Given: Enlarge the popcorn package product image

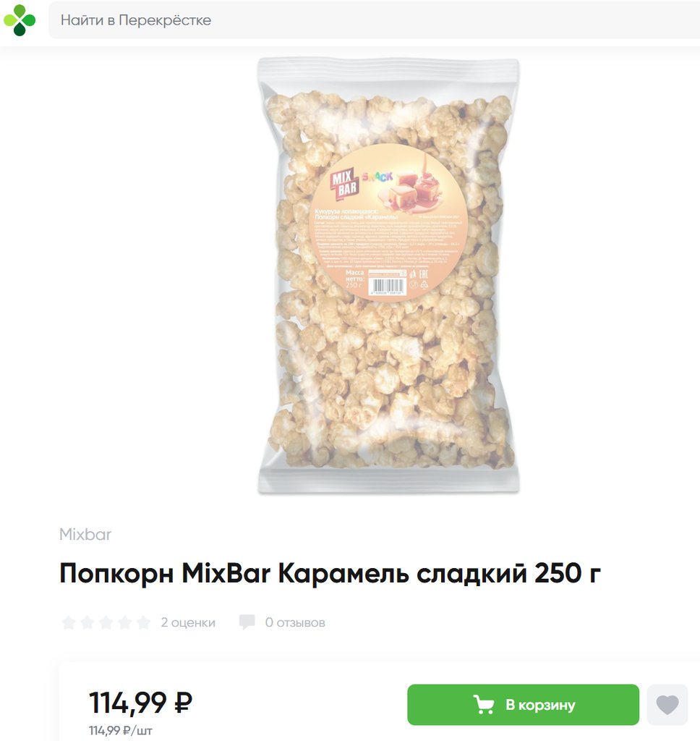Looking at the screenshot, I should pos(388,276).
